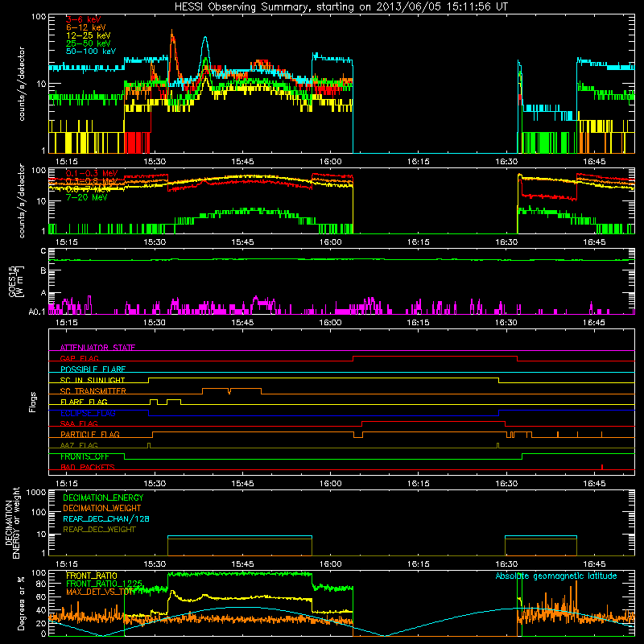Click the 0.3-0.8 MeV legend label

click(x=92, y=181)
